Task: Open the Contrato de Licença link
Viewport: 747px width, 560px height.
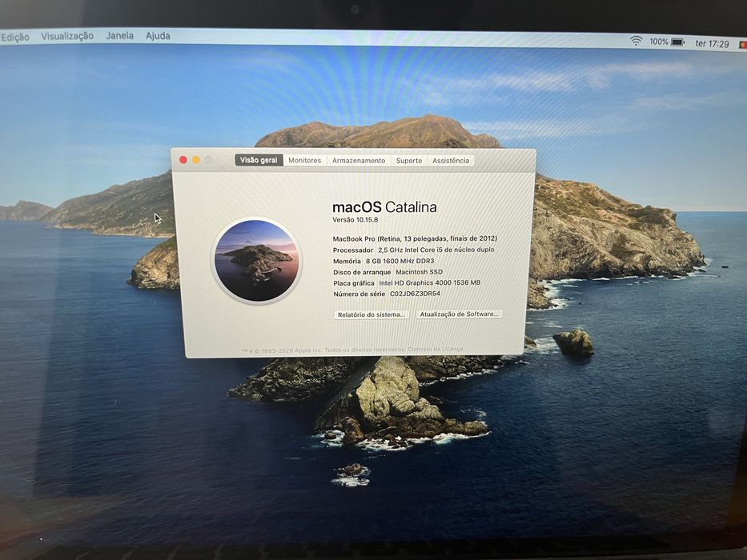Action: coord(435,349)
